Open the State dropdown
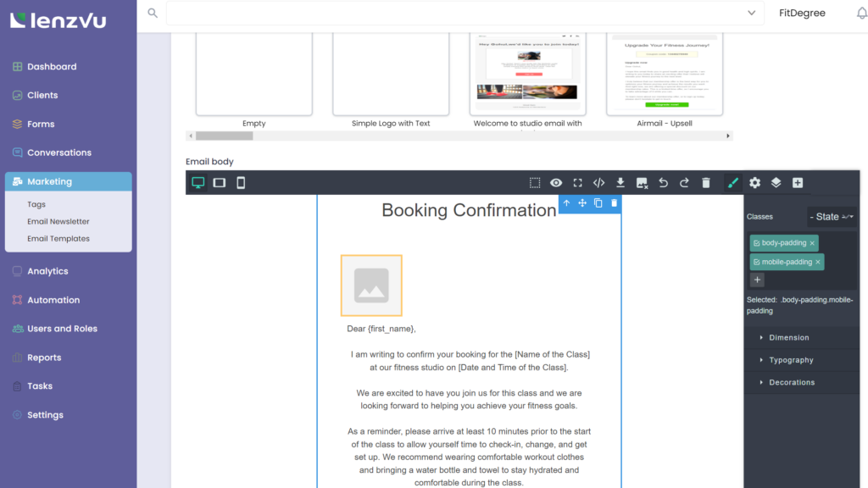Screen dimensions: 868x488 pos(832,217)
